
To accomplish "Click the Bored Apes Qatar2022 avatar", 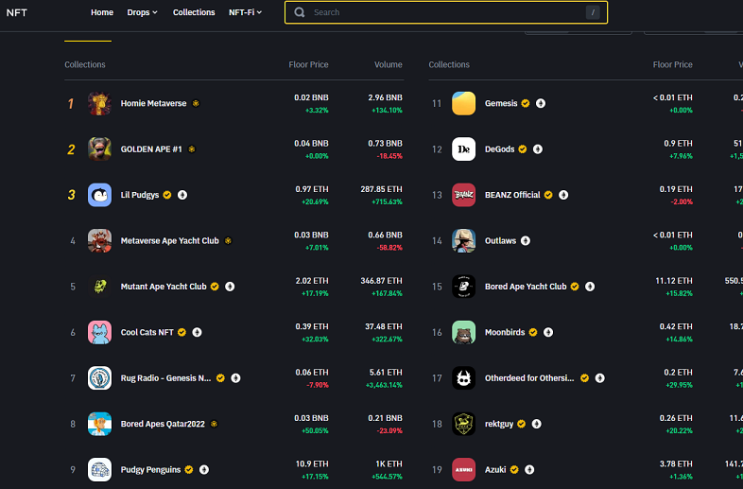I will click(x=100, y=424).
